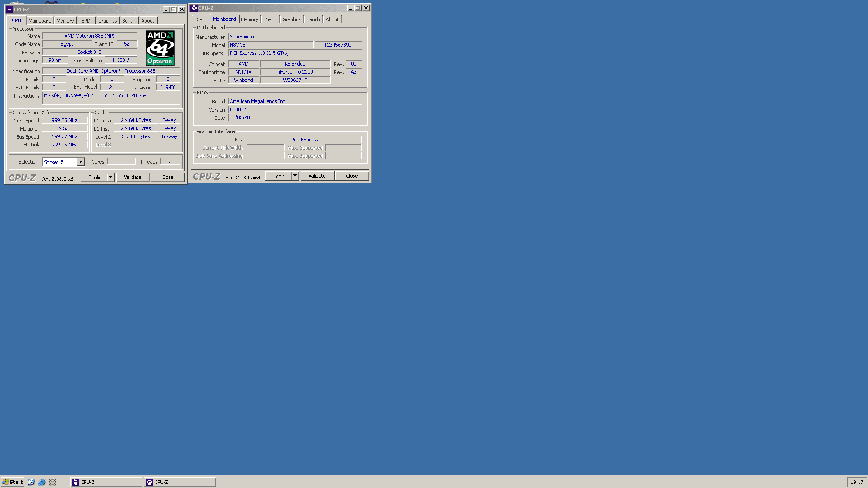Click the Specification field Dual Core AMD Opteron
This screenshot has width=868, height=488.
[x=111, y=71]
